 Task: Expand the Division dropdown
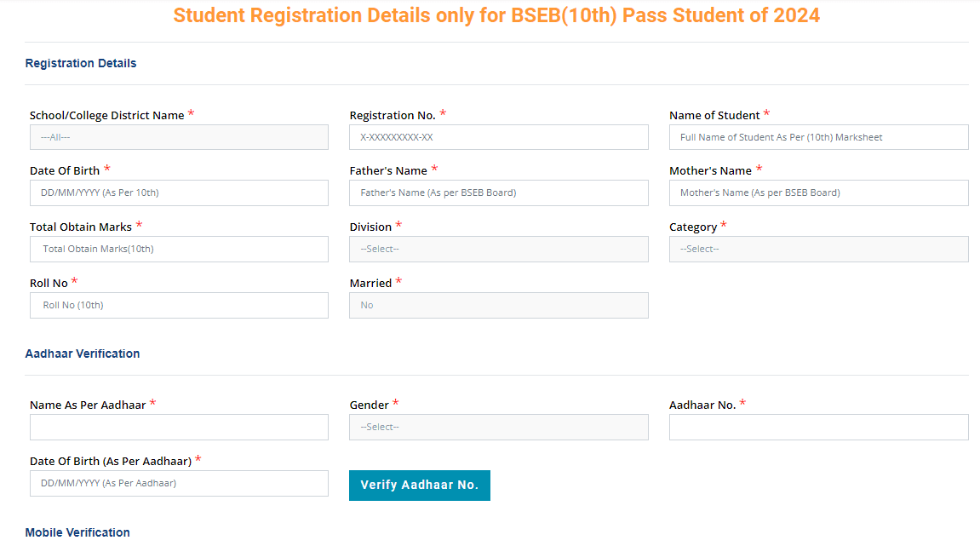(498, 249)
